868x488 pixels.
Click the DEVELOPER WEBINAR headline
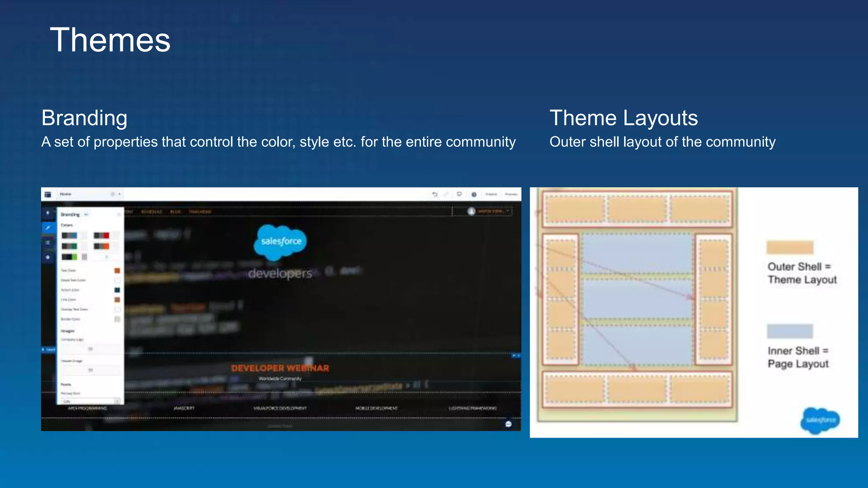(x=280, y=368)
